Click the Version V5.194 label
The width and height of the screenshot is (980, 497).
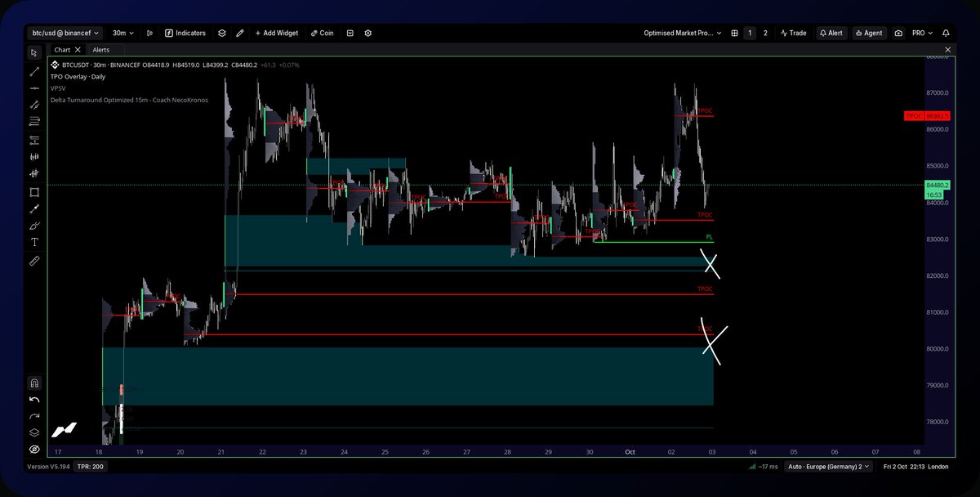click(x=47, y=467)
